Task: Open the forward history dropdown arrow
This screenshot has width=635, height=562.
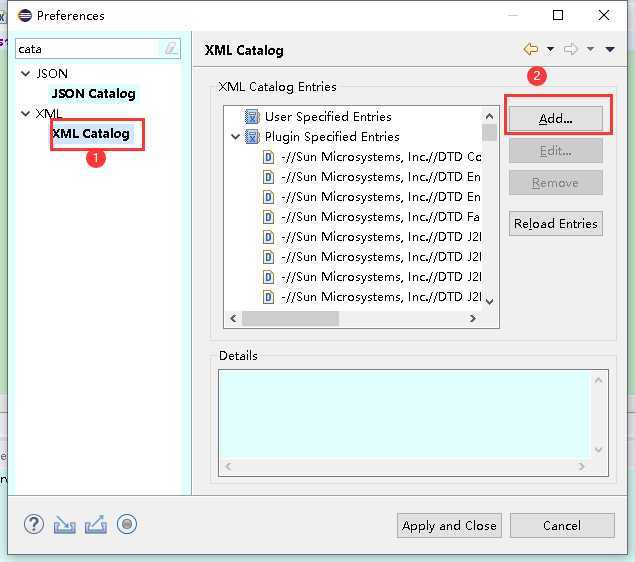Action: (x=590, y=49)
